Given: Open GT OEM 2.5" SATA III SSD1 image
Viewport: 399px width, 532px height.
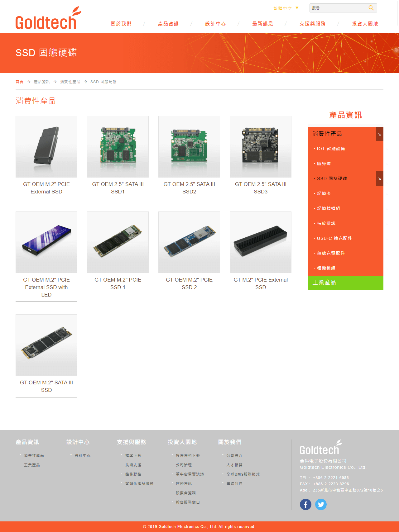Looking at the screenshot, I should pyautogui.click(x=118, y=147).
